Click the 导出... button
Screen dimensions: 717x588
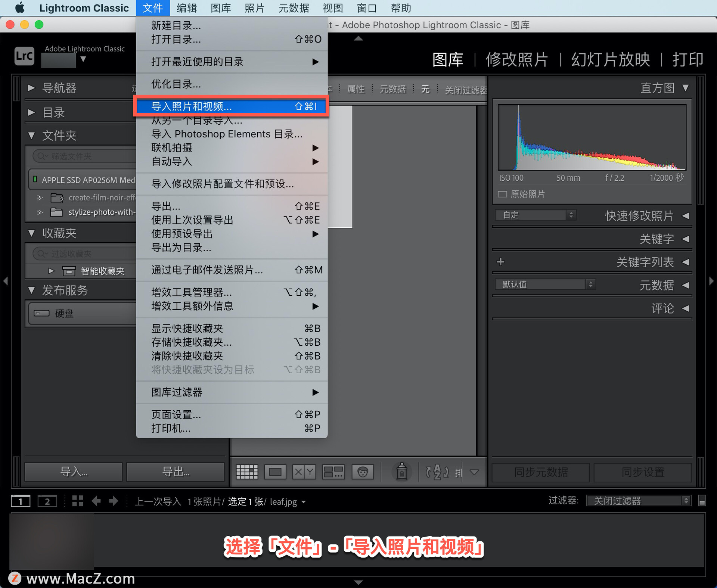(176, 472)
